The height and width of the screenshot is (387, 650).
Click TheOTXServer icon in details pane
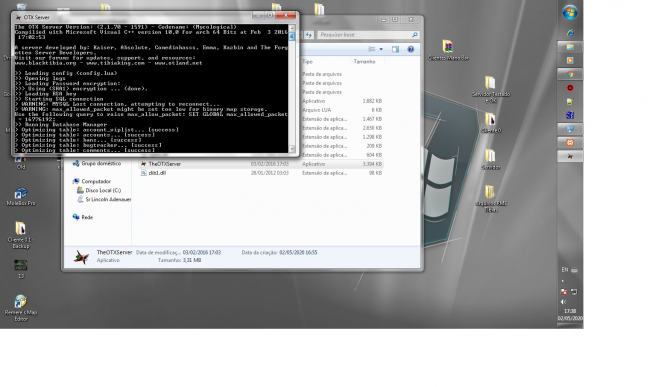81,257
